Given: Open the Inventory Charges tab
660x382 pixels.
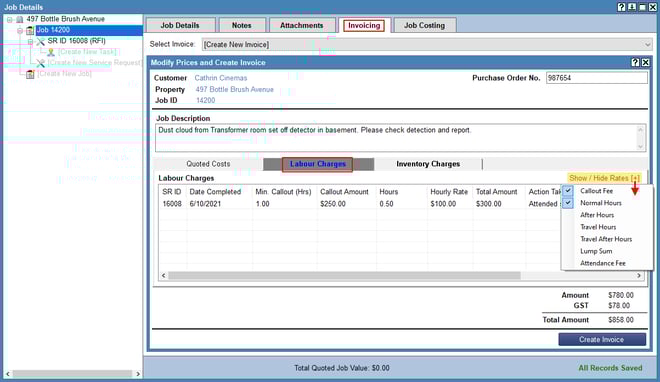Looking at the screenshot, I should 428,164.
